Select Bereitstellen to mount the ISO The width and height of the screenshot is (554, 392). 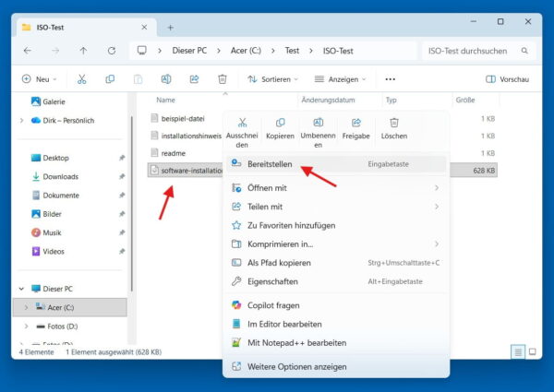336,164
